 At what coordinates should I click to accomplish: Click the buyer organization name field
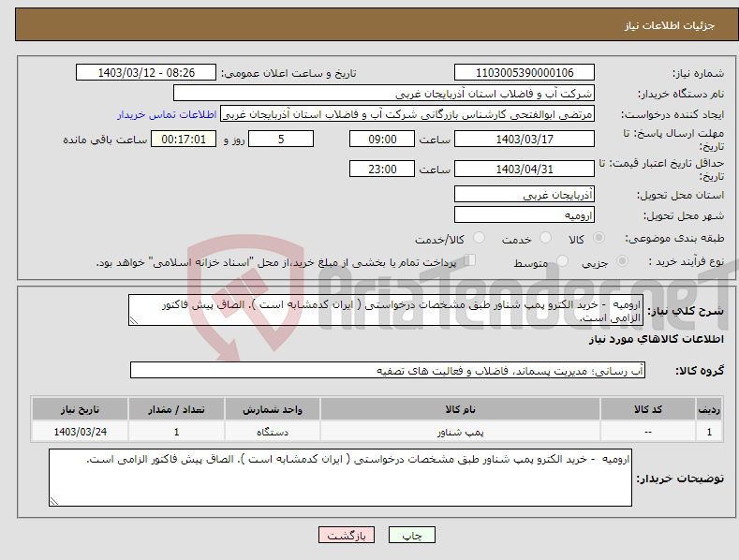384,94
